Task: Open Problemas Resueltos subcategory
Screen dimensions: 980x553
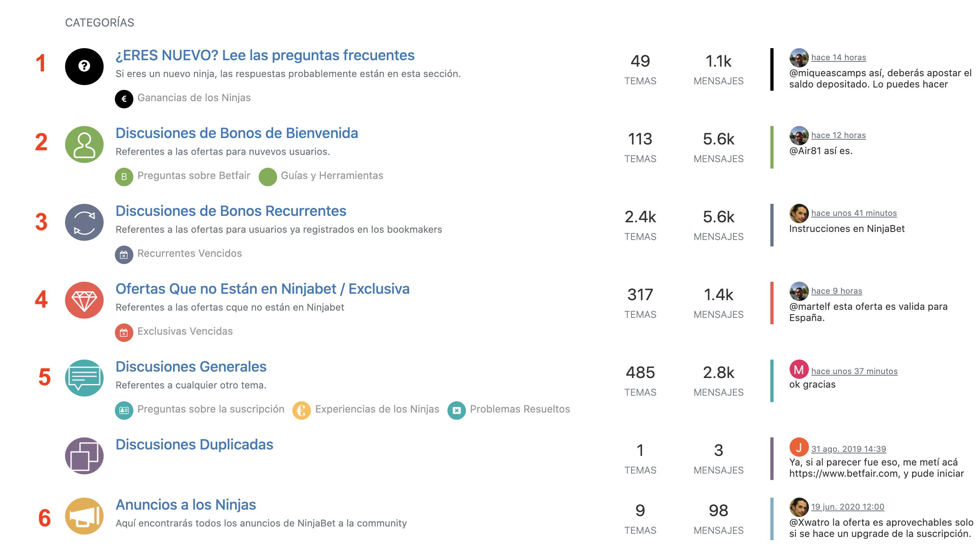Action: (x=520, y=409)
